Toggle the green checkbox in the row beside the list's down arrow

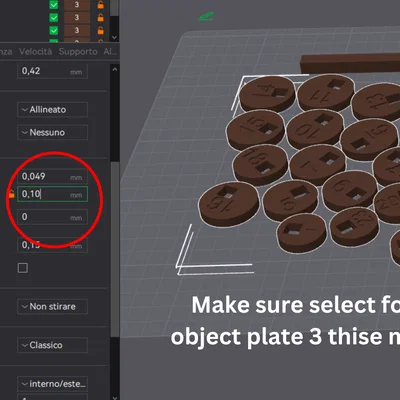coord(54,30)
